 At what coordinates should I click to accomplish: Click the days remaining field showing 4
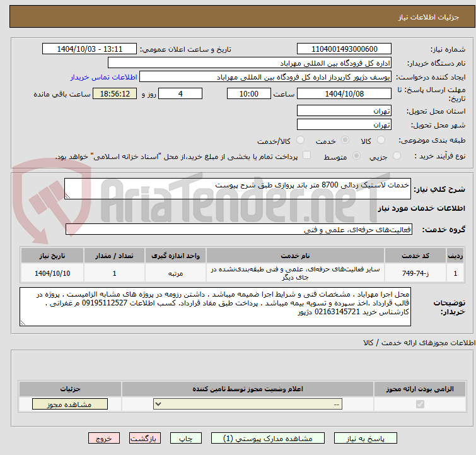(x=180, y=93)
